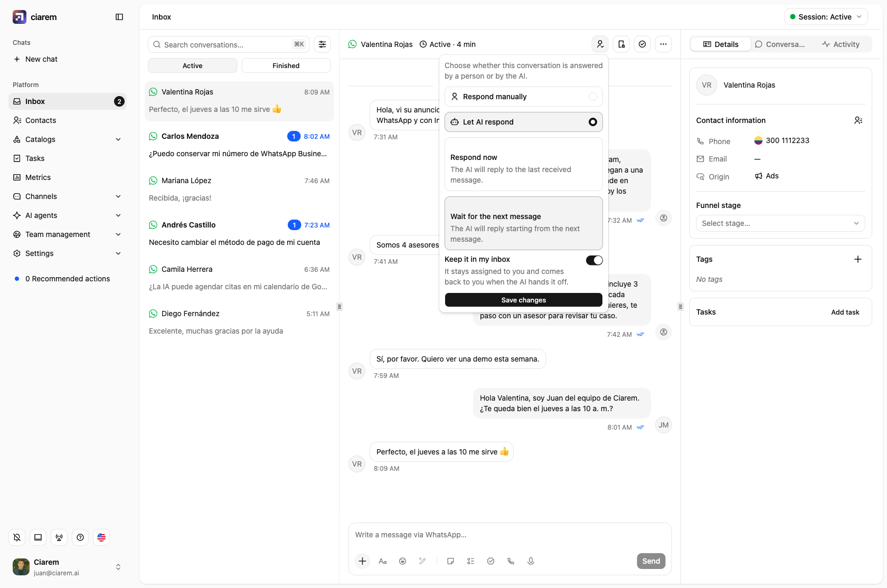Screen dimensions: 887x588
Task: Mute notifications bell icon
Action: click(x=17, y=537)
